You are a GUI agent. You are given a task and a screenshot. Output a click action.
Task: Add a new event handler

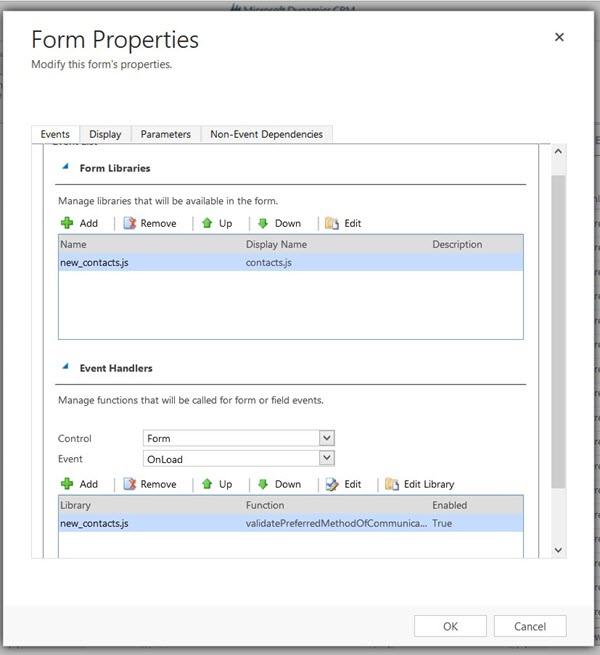coord(79,484)
